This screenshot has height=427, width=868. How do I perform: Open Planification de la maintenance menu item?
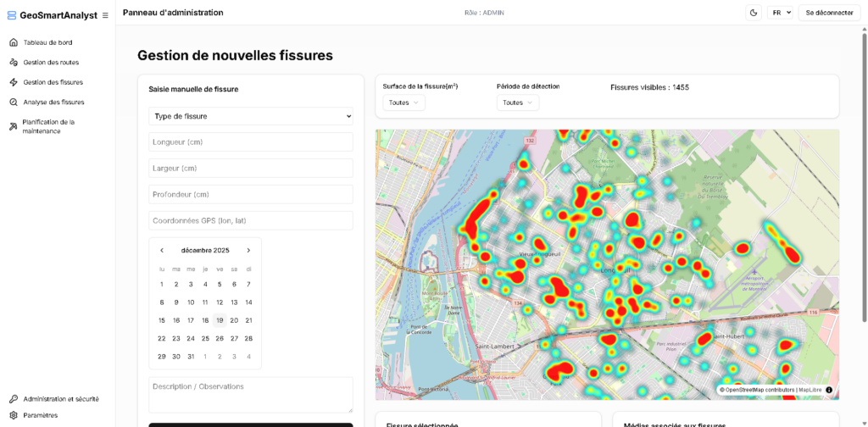pos(48,126)
